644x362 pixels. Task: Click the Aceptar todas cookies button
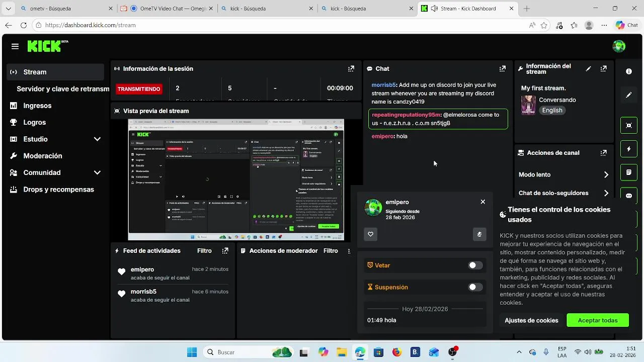click(598, 320)
